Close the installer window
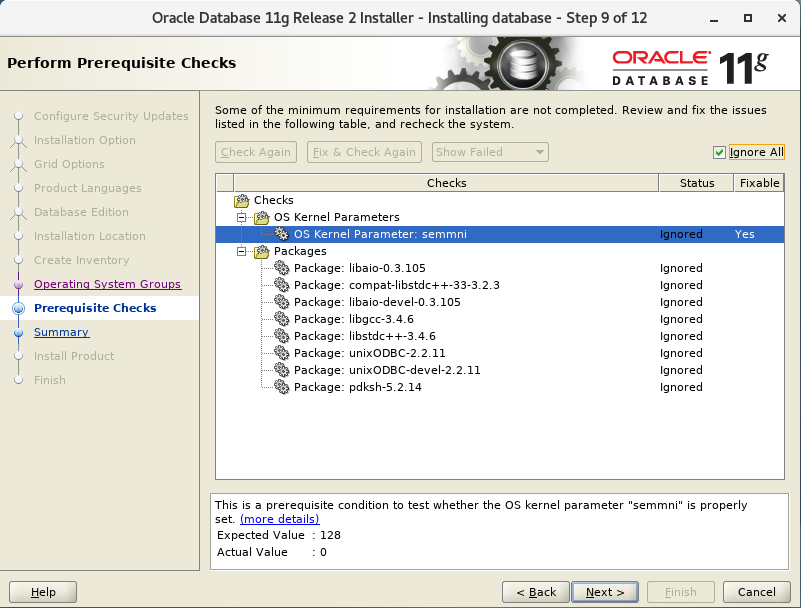This screenshot has width=801, height=608. 782,18
